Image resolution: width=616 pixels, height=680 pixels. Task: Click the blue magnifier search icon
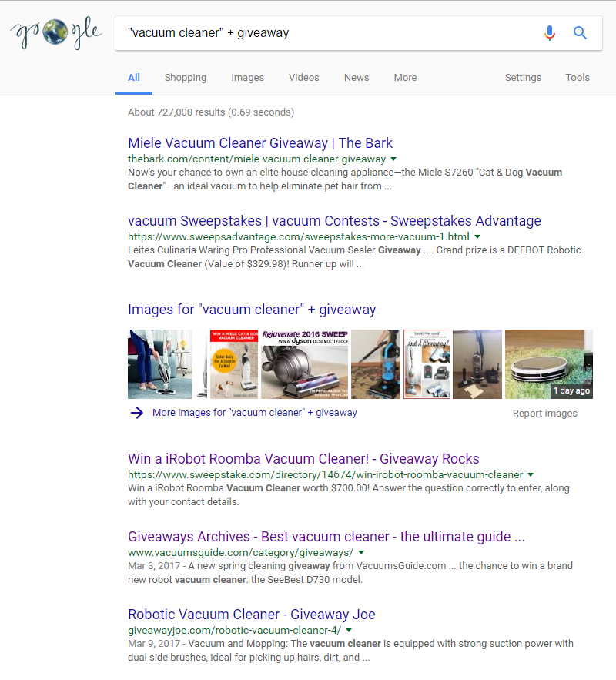580,33
